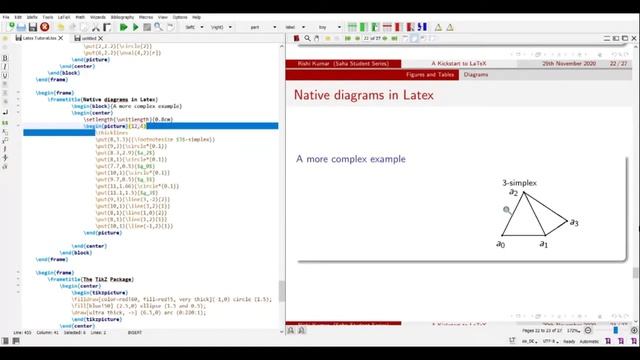Screen dimensions: 640x360
Task: Collapse the TikZ Package frame fold marker
Action: (18, 272)
